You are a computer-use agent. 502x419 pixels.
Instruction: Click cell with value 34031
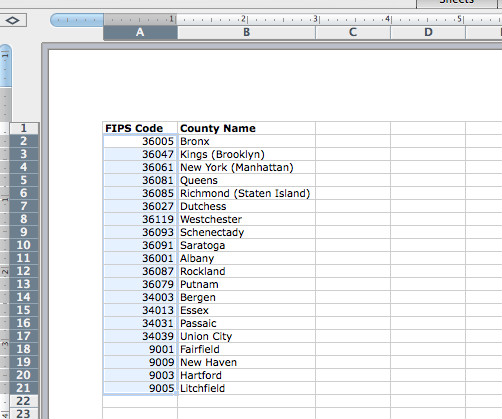point(140,323)
